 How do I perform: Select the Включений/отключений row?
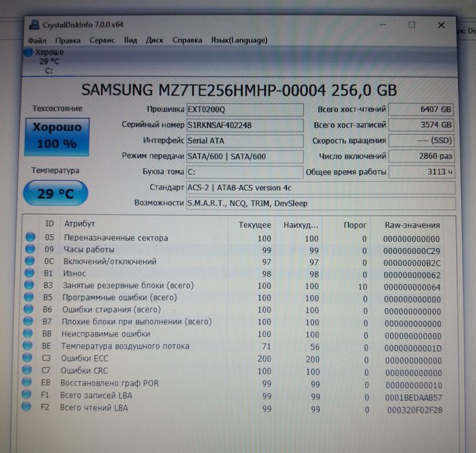click(x=233, y=262)
